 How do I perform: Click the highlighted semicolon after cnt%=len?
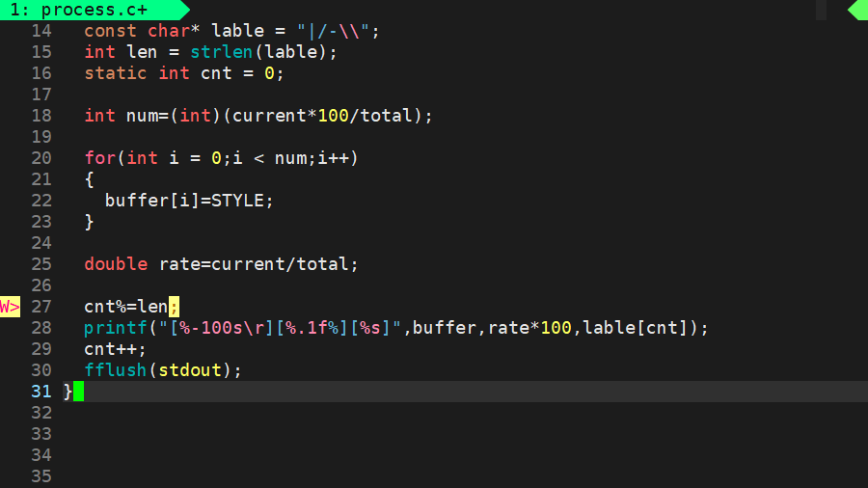174,307
